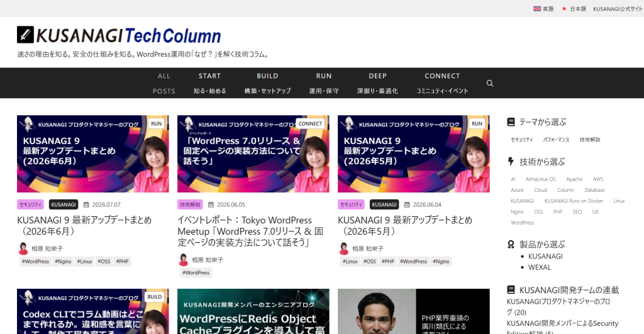Click lightning icon beside 技術から選ぶ
This screenshot has height=334, width=644.
click(511, 162)
